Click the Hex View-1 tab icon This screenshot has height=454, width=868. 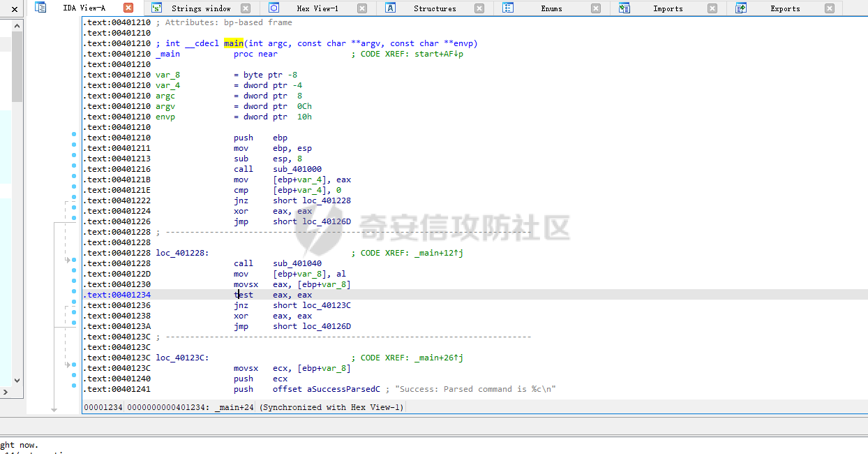click(274, 8)
